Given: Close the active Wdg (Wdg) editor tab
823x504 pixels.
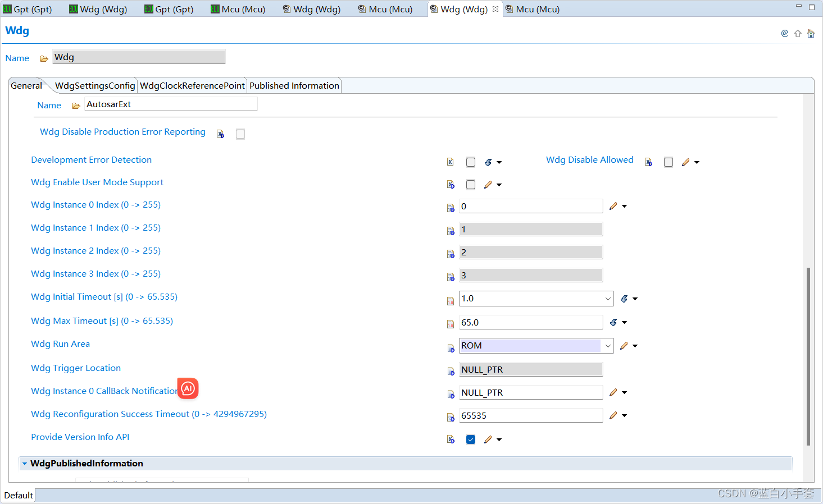Looking at the screenshot, I should click(495, 9).
